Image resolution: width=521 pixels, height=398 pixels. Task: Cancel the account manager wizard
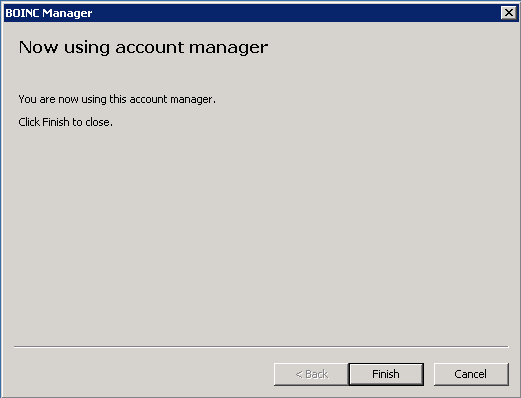(x=471, y=374)
